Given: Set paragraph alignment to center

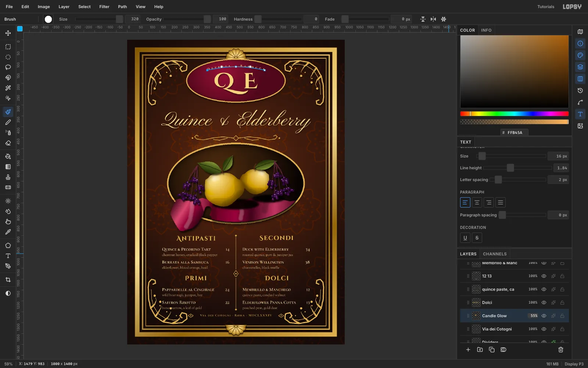Looking at the screenshot, I should tap(477, 202).
